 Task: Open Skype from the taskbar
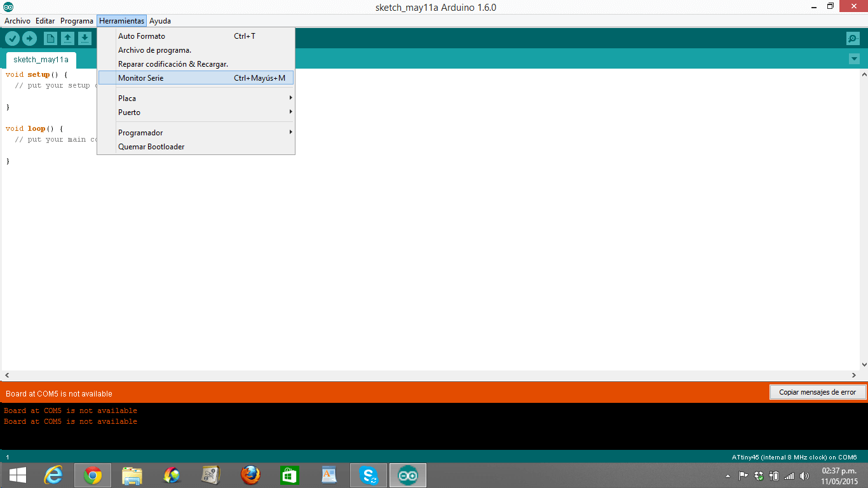[369, 475]
